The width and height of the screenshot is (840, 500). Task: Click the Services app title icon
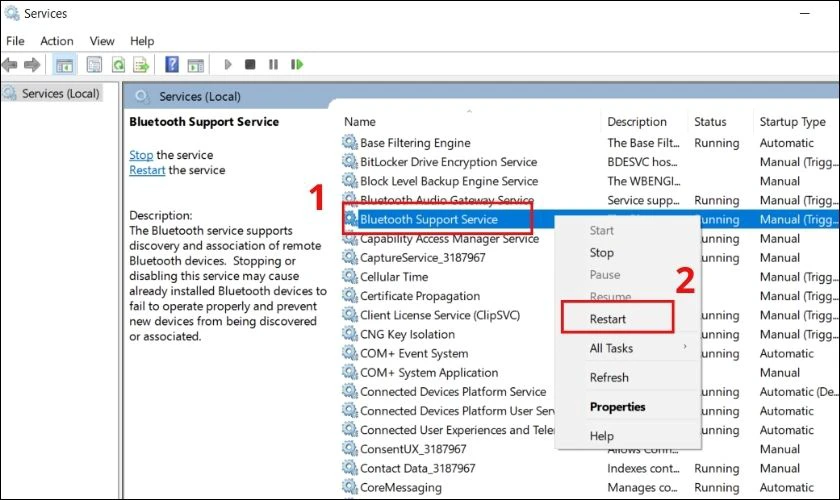pos(12,13)
